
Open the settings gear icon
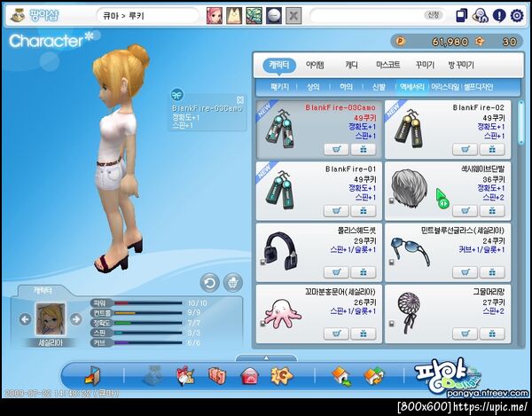point(517,16)
